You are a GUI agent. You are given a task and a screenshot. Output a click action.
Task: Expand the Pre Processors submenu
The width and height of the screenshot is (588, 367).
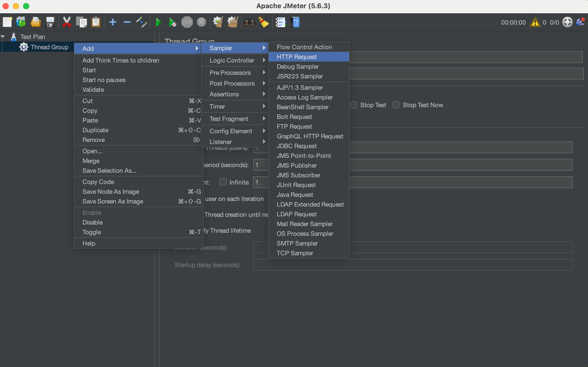tap(235, 73)
